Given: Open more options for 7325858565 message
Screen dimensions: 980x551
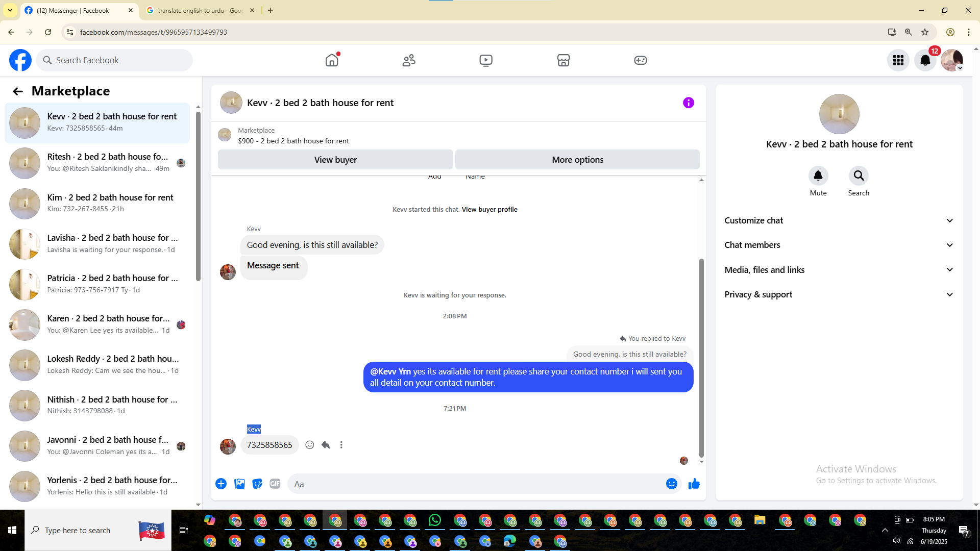Looking at the screenshot, I should [341, 445].
